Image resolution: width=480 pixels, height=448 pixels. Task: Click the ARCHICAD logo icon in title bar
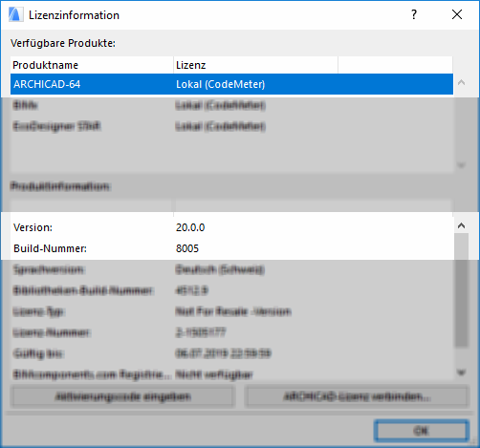[x=15, y=14]
